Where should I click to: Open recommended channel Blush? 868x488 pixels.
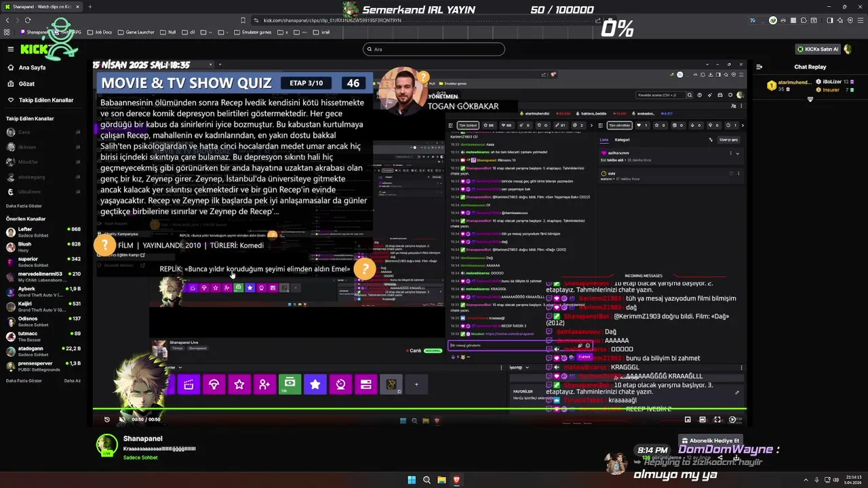click(43, 247)
